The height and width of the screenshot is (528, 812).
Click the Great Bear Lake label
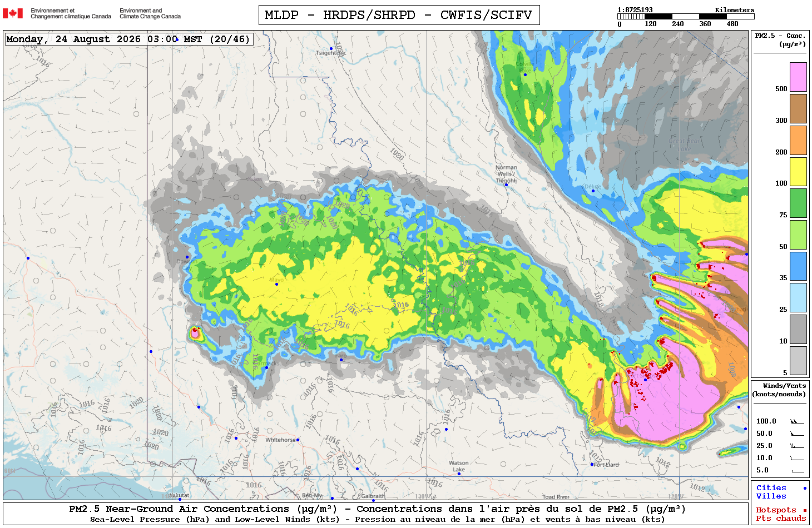(685, 145)
